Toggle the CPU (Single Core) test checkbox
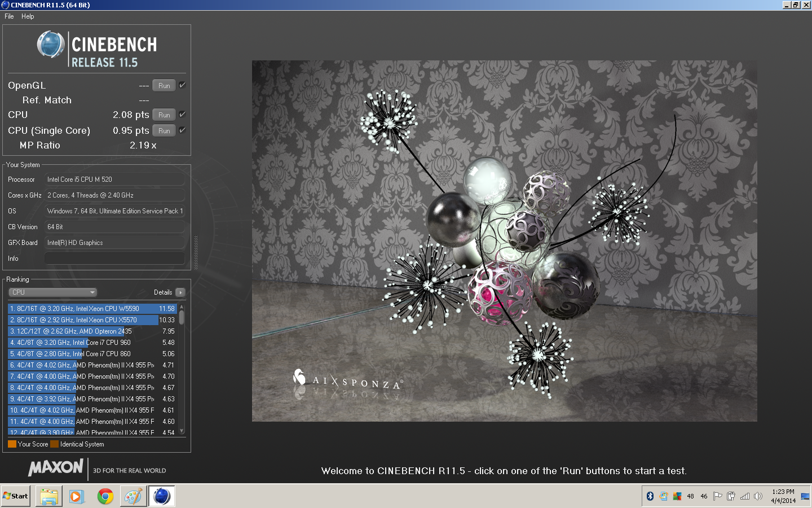Image resolution: width=812 pixels, height=508 pixels. click(x=182, y=130)
